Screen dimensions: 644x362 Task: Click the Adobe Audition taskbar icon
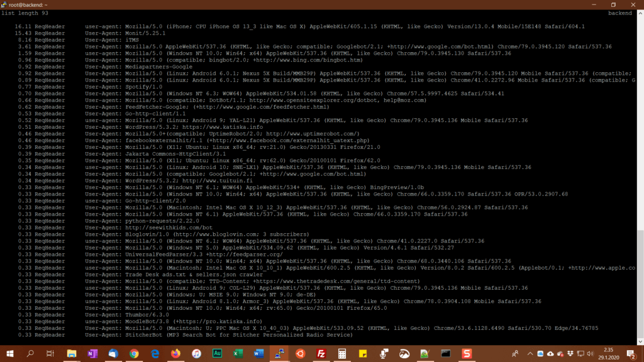coord(217,354)
